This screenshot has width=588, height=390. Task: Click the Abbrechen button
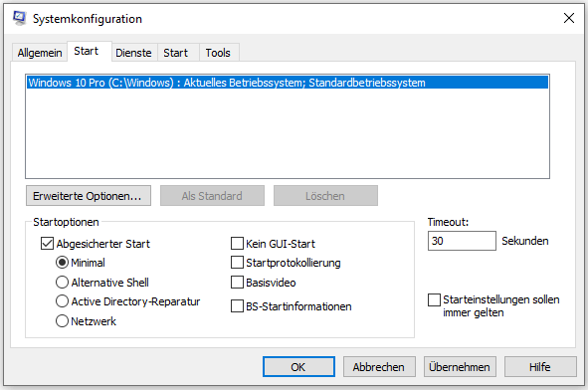[x=379, y=367]
